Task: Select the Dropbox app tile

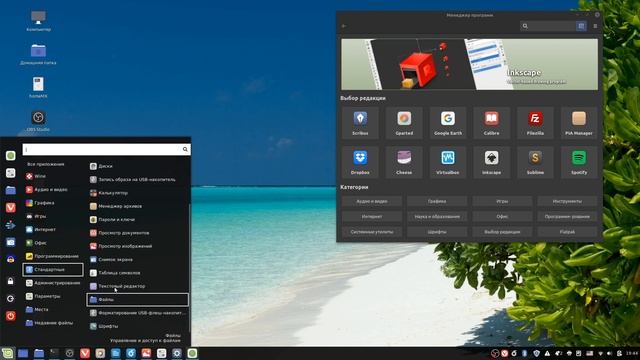Action: [x=360, y=162]
